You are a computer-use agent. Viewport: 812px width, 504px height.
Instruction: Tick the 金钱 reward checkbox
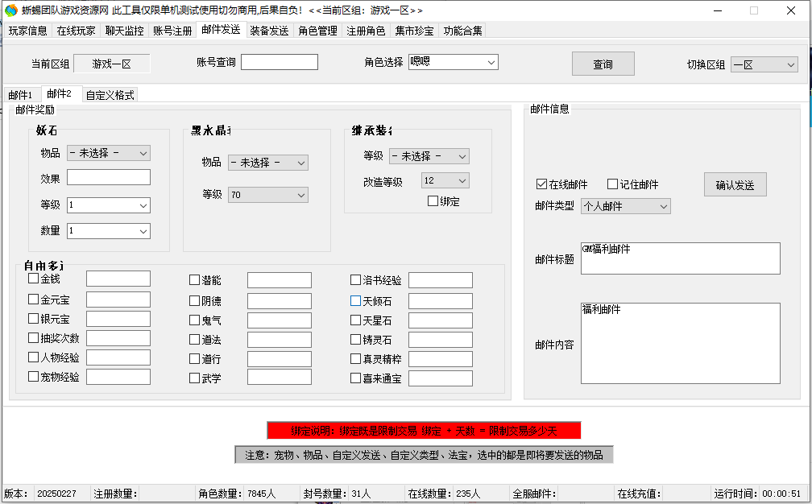tap(33, 279)
